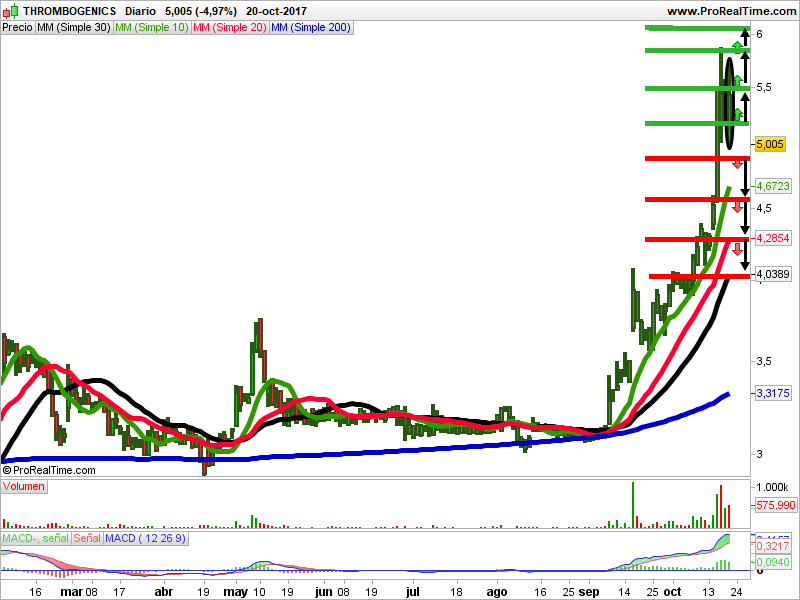Click the oct month label on time axis
Screen dimensions: 800x600
pyautogui.click(x=672, y=592)
